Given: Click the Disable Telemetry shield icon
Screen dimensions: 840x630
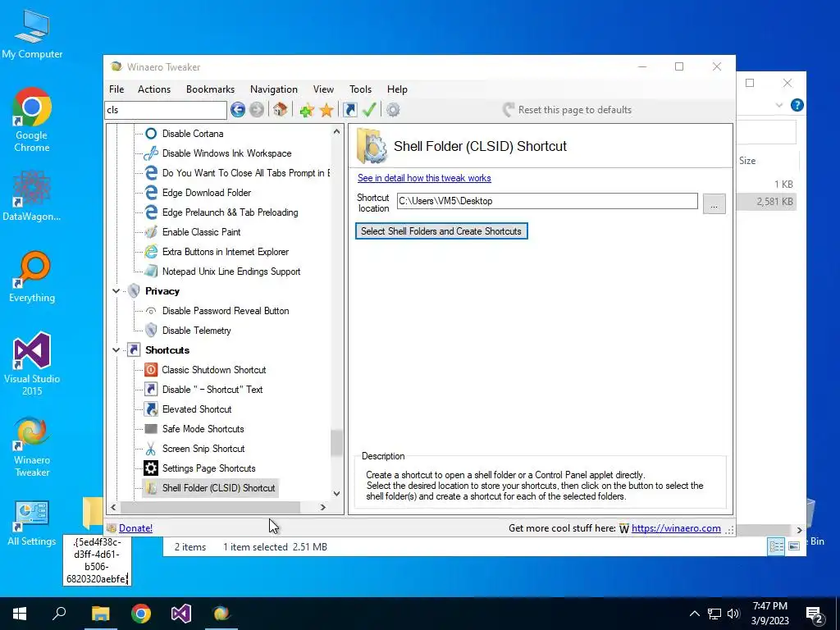Looking at the screenshot, I should pyautogui.click(x=151, y=331).
